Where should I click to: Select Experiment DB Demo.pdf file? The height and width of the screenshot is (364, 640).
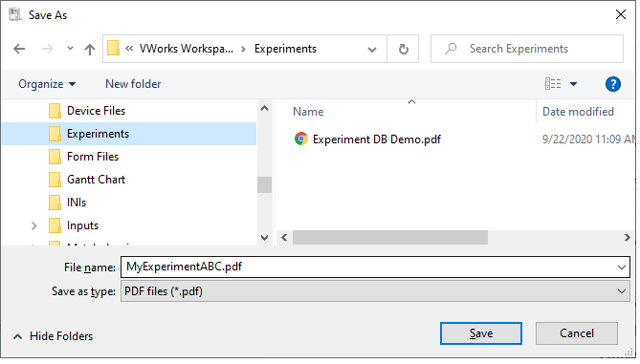(377, 139)
